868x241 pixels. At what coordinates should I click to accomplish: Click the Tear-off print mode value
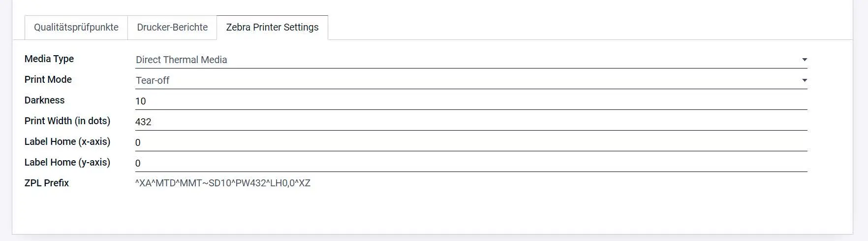click(x=153, y=80)
